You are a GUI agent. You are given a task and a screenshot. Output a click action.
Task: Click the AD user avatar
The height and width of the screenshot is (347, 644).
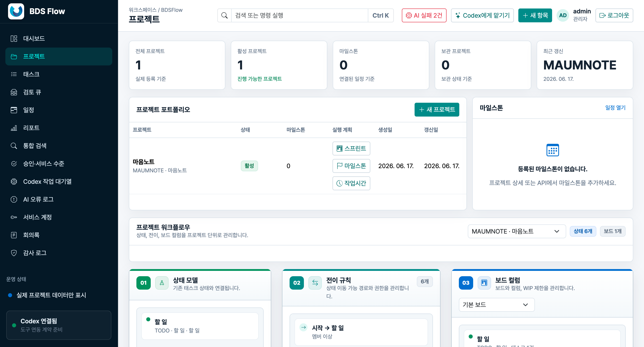point(563,15)
